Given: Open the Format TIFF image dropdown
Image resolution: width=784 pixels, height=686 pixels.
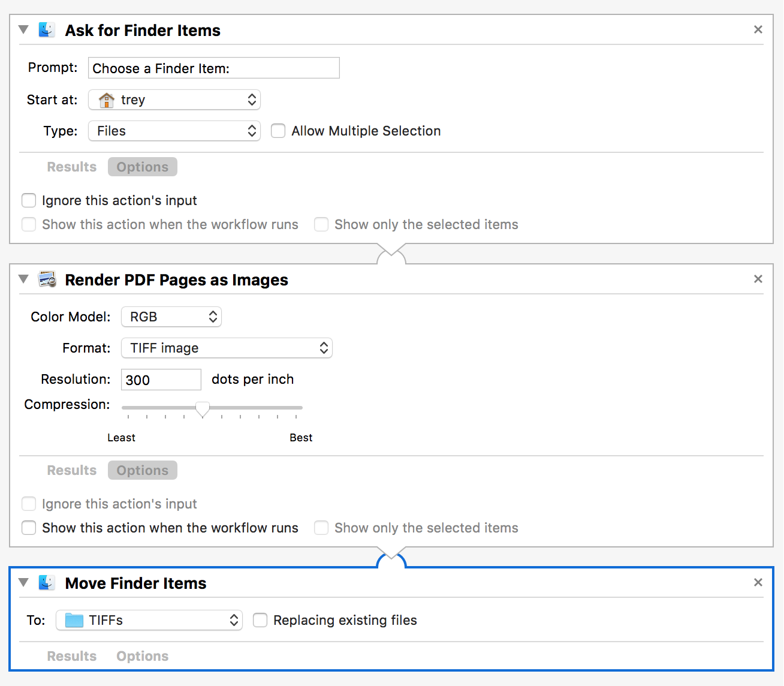Looking at the screenshot, I should pyautogui.click(x=227, y=348).
